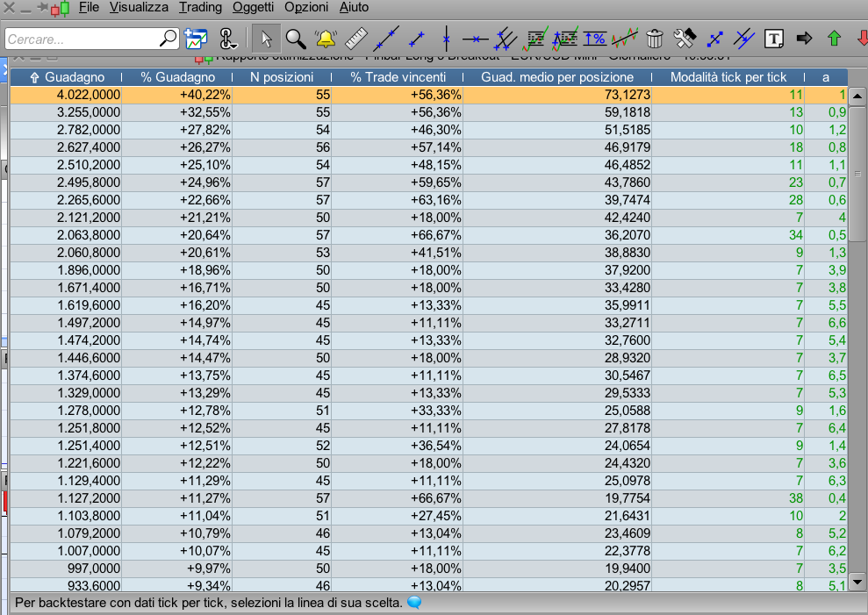
Task: Sort by Guad. medio per posizione header
Action: pos(557,77)
